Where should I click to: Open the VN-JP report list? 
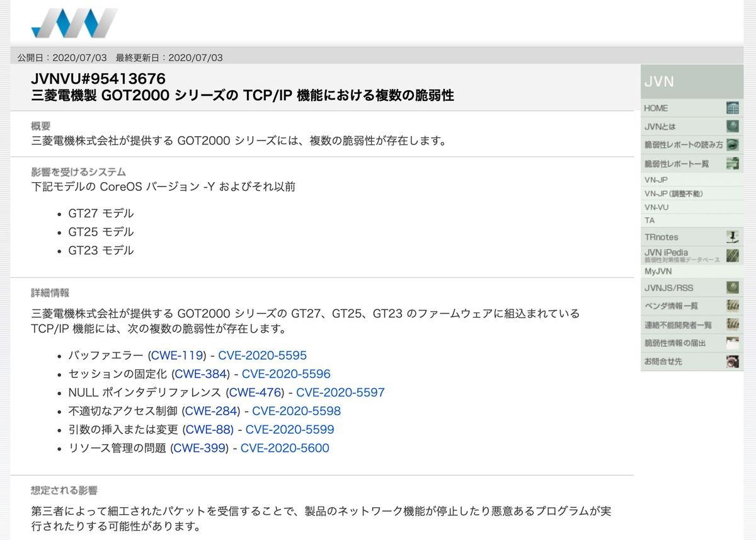[656, 180]
